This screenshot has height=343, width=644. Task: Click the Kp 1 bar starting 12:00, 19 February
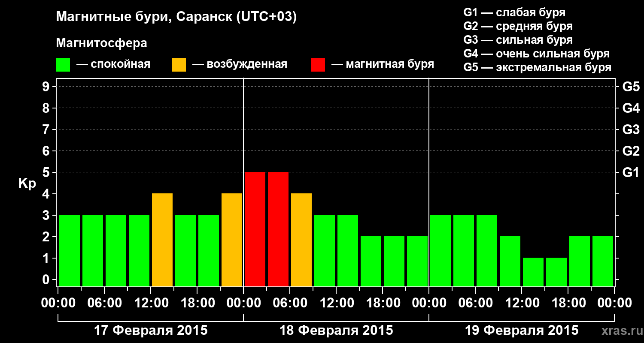(533, 272)
